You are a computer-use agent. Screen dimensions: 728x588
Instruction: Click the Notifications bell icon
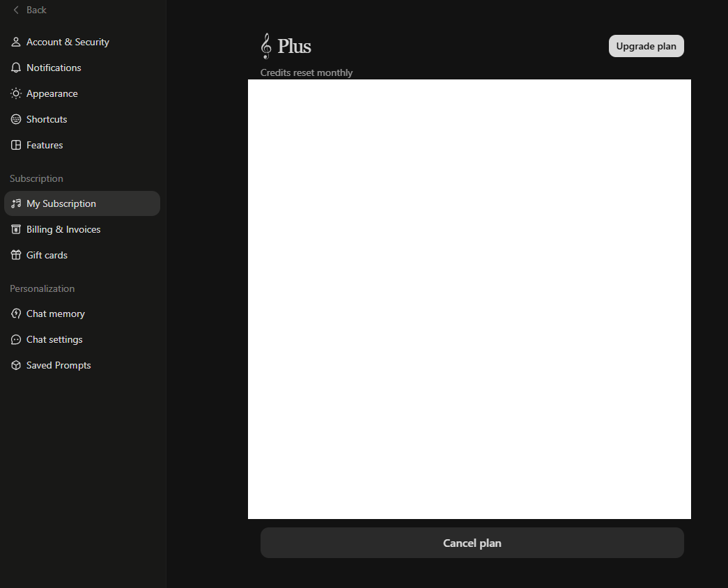[x=16, y=68]
